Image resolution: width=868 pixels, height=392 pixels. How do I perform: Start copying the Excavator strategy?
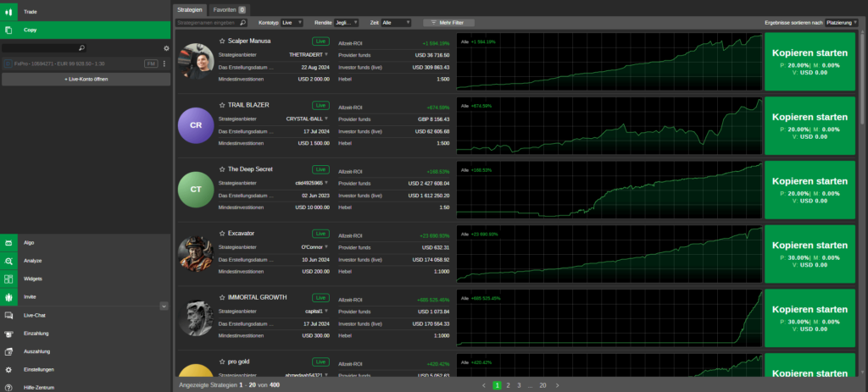[810, 254]
